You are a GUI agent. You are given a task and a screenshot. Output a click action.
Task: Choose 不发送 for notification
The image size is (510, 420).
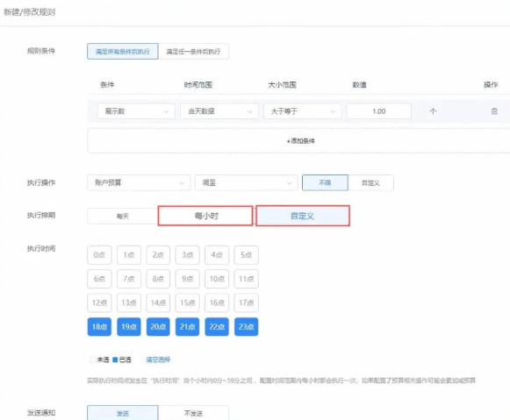click(x=193, y=413)
